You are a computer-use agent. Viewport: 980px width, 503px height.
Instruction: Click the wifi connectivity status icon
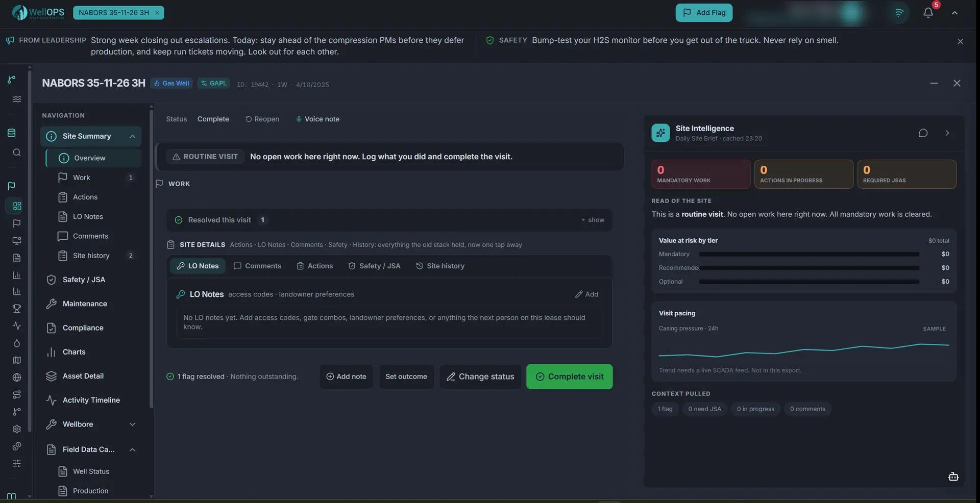899,13
